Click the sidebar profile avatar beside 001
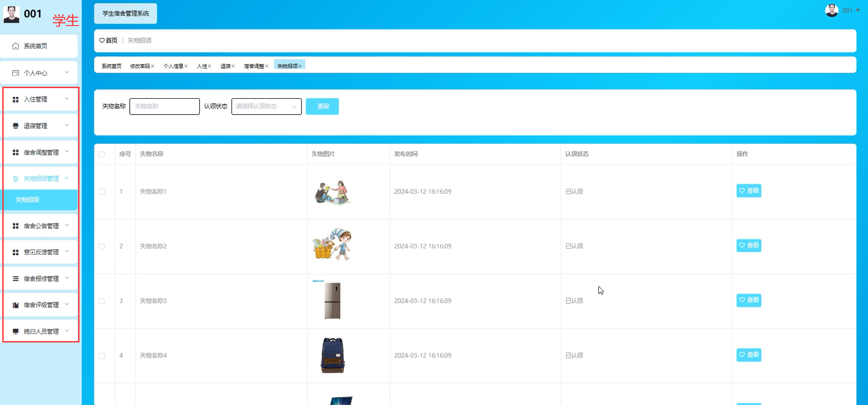 click(11, 14)
